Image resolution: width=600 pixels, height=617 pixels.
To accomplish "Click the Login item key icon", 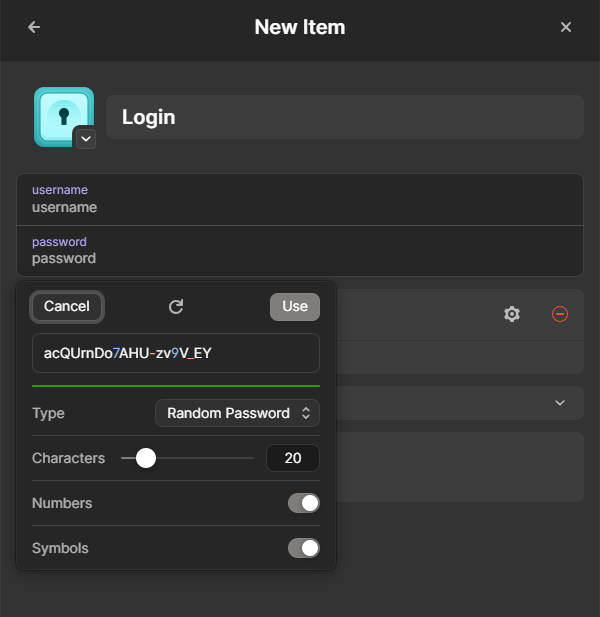I will coord(63,115).
